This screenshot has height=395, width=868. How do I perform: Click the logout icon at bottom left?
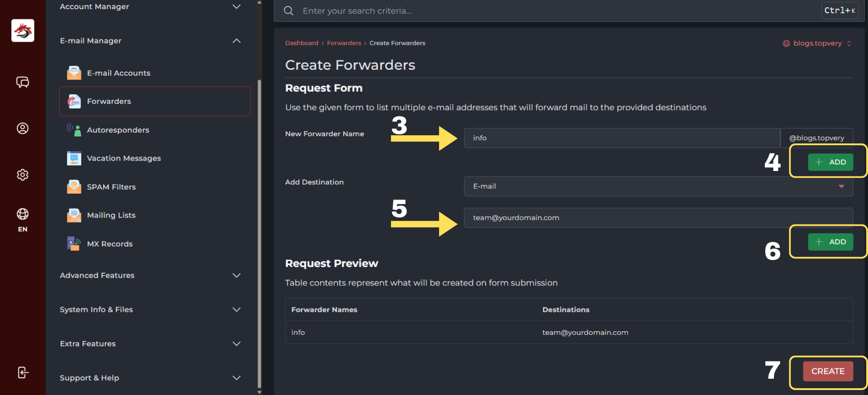(x=23, y=372)
